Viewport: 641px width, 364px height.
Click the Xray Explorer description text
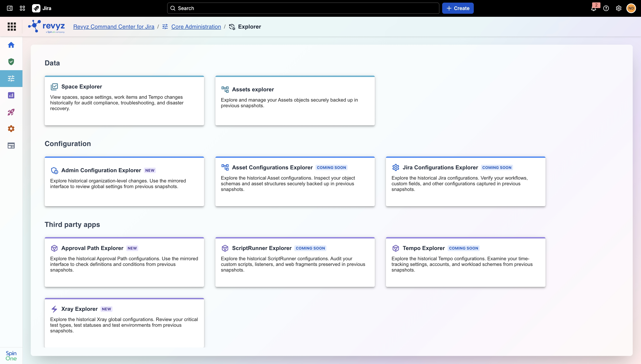tap(124, 325)
